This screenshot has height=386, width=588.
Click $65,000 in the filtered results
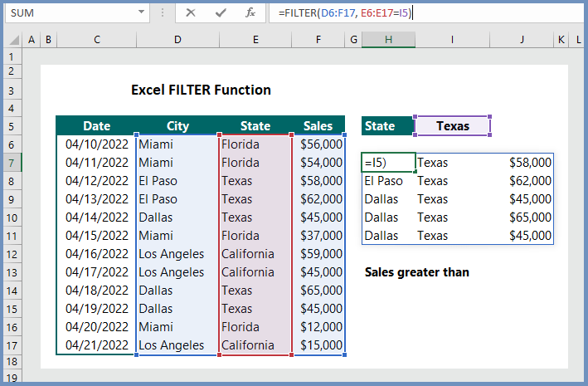(x=522, y=217)
